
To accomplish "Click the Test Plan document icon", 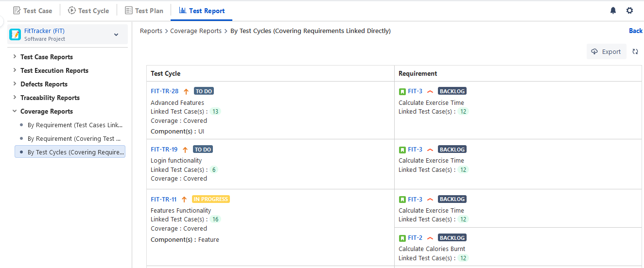I will click(x=129, y=10).
